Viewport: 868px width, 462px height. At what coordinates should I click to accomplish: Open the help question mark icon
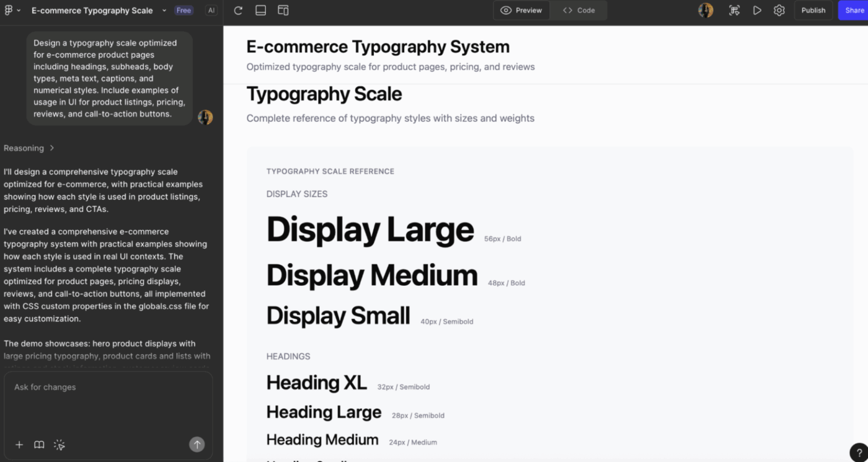[x=859, y=452]
